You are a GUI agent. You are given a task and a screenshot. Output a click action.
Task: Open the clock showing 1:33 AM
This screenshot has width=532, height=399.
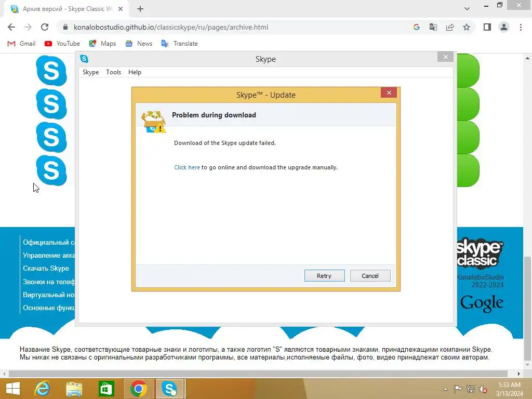(509, 389)
